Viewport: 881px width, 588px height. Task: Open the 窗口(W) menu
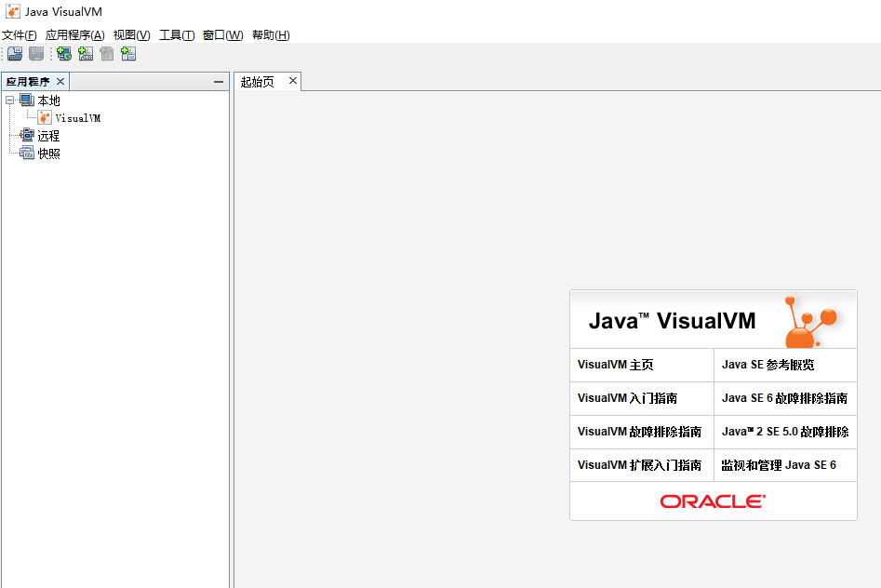click(x=222, y=35)
